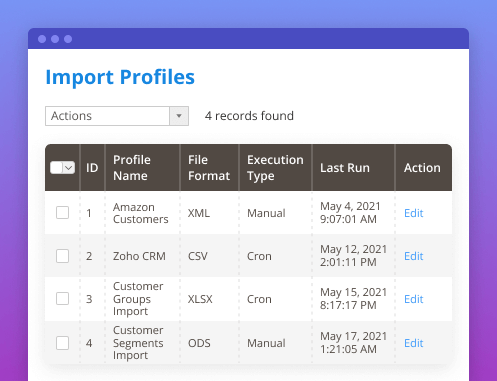
Task: Click 'Manual' in the Amazon Customers row
Action: [266, 213]
